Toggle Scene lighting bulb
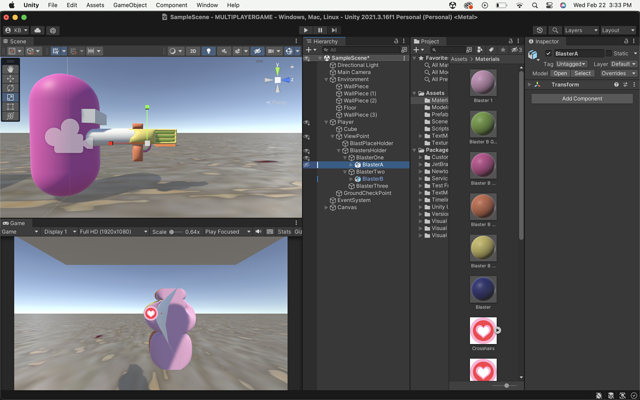640x400 pixels. 209,51
